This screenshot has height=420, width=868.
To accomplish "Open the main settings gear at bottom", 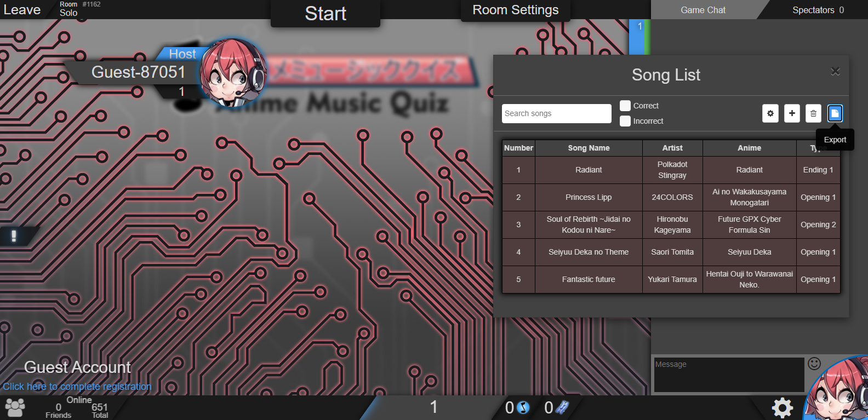I will [x=783, y=408].
